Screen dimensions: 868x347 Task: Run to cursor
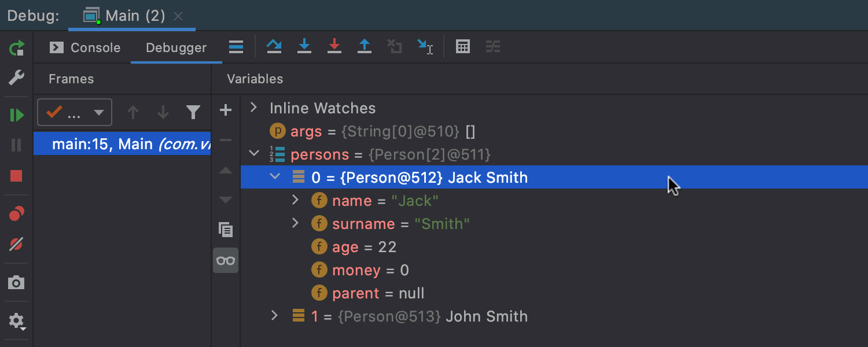425,47
